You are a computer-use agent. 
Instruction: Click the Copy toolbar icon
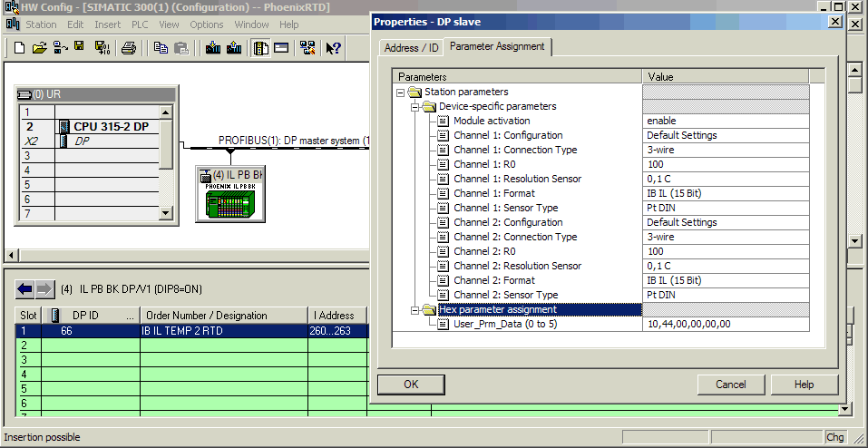pos(161,48)
